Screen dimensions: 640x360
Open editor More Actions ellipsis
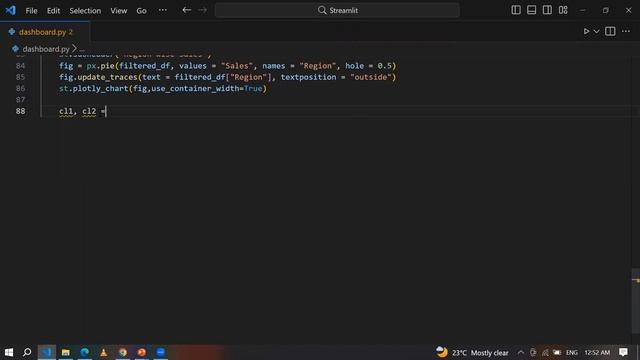tap(626, 31)
